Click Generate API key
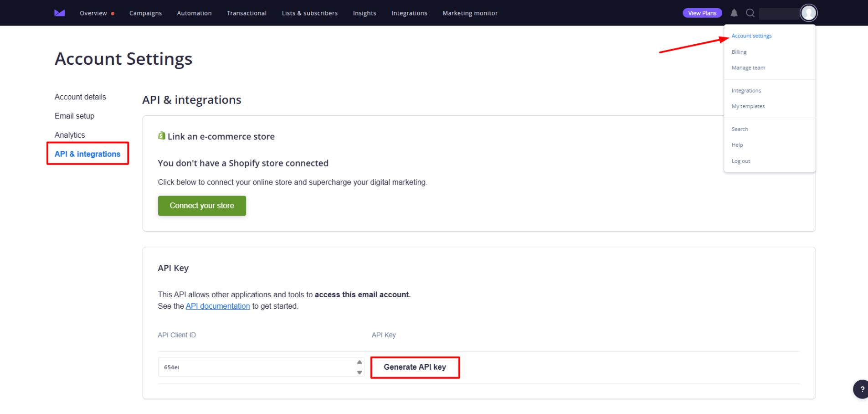The image size is (868, 414). pyautogui.click(x=415, y=367)
